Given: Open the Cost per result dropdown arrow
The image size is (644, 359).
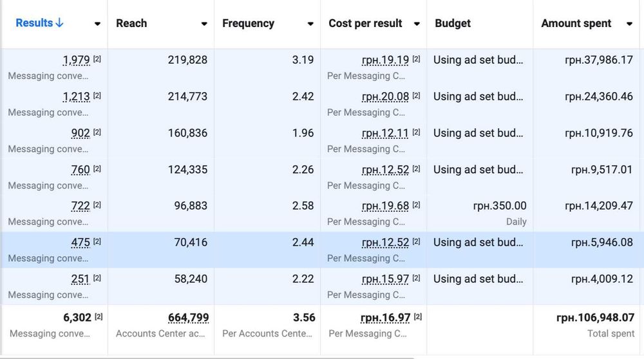Looking at the screenshot, I should [x=417, y=24].
